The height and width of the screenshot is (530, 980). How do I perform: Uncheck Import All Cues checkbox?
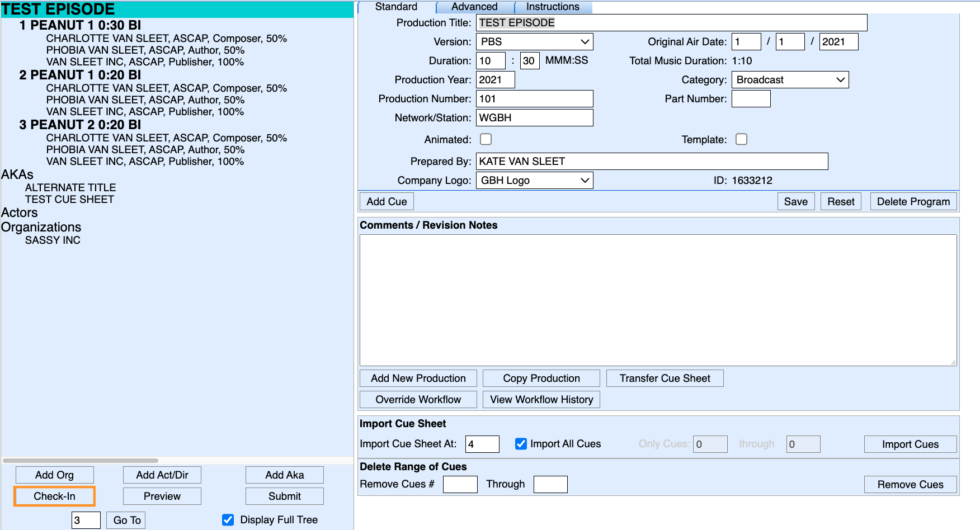click(521, 444)
